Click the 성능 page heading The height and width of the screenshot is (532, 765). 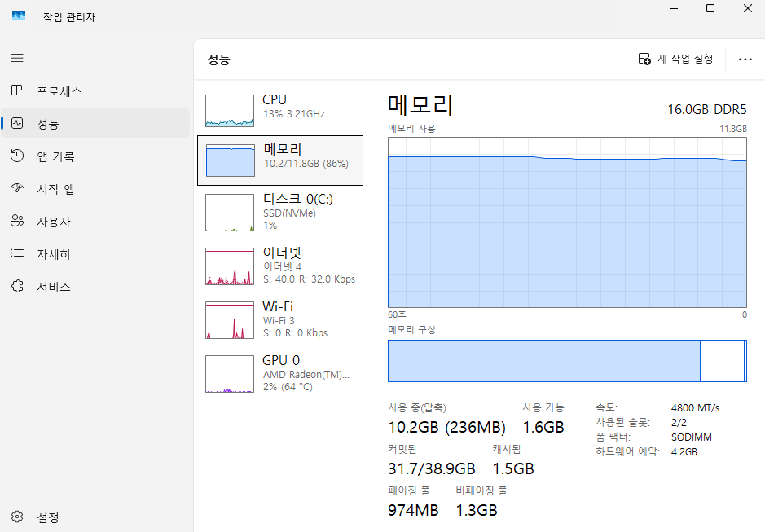click(218, 59)
